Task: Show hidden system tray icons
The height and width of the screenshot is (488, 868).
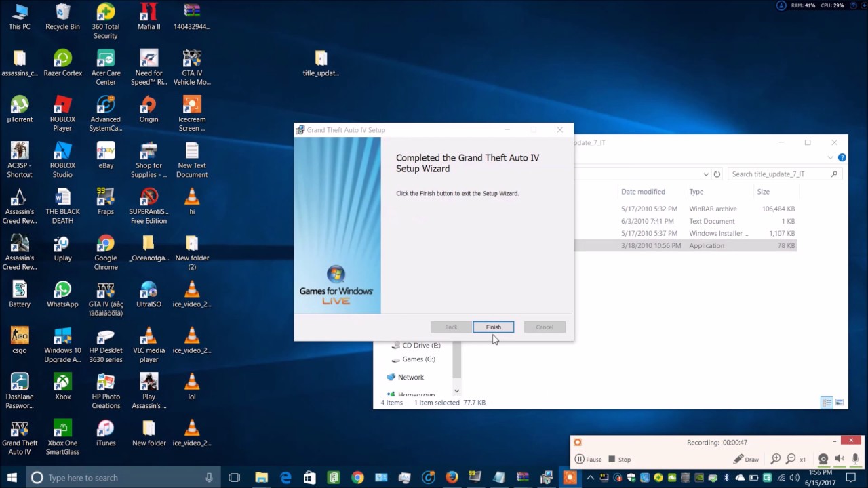Action: click(590, 478)
